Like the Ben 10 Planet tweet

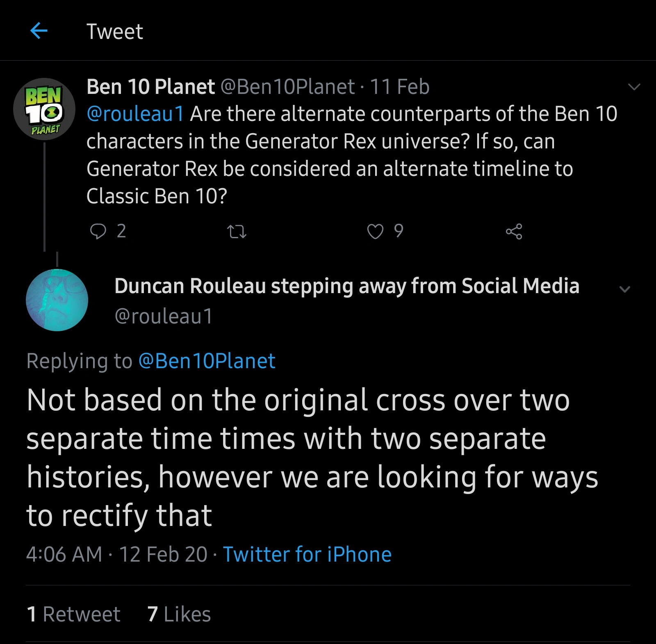click(375, 232)
